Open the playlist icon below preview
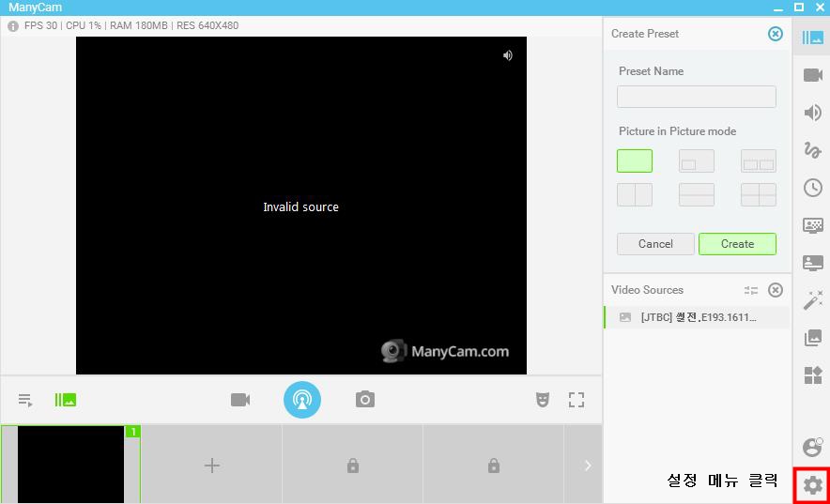 24,400
